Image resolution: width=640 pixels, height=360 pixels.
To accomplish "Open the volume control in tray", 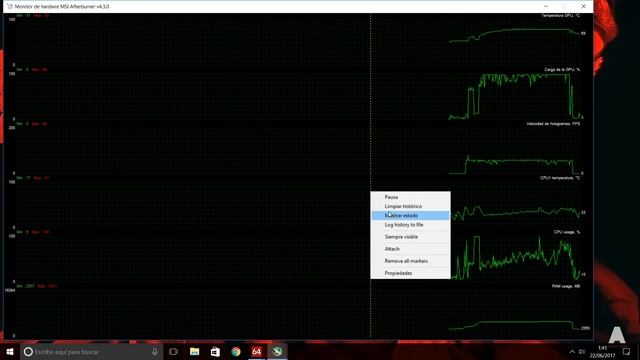I will tap(582, 352).
